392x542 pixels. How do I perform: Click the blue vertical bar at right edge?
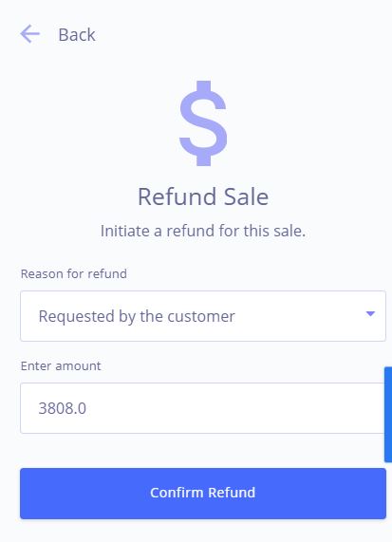pyautogui.click(x=388, y=414)
